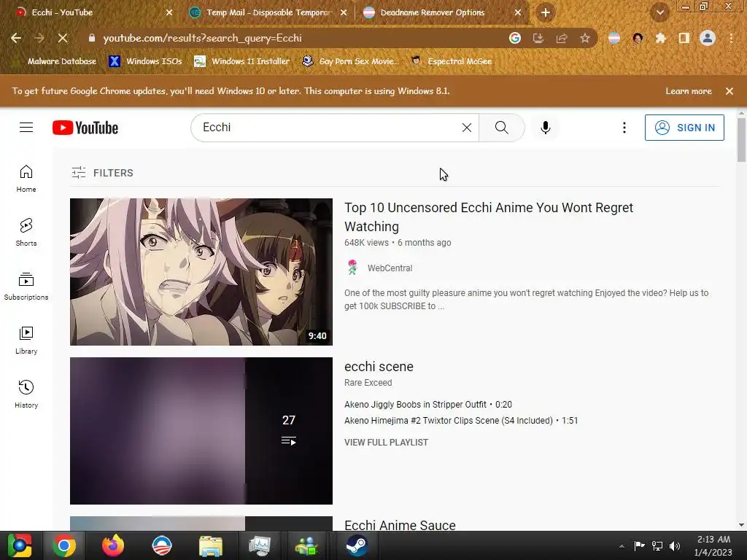Image resolution: width=747 pixels, height=560 pixels.
Task: Open the Espectral McGee bookmark
Action: [x=451, y=61]
